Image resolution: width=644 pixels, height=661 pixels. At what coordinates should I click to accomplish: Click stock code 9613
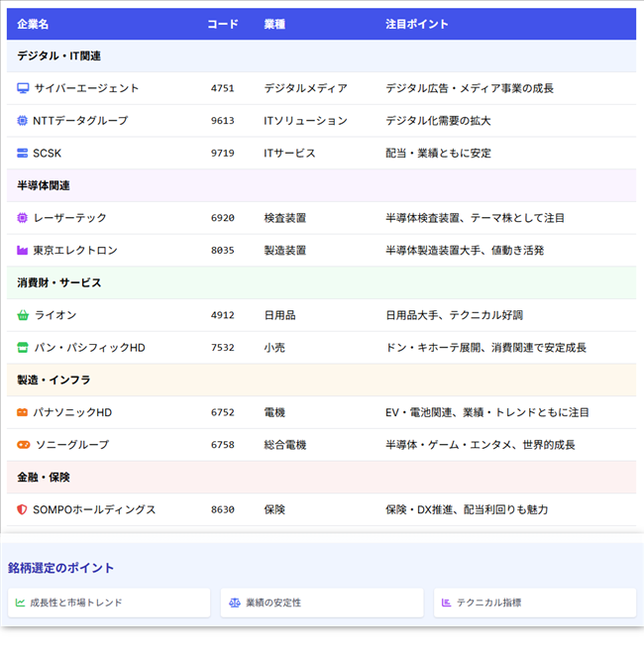223,121
